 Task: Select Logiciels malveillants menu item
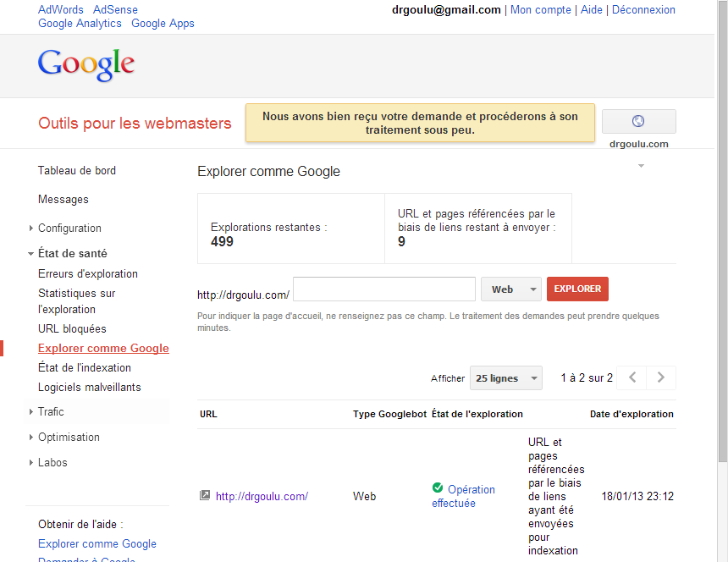pyautogui.click(x=90, y=387)
